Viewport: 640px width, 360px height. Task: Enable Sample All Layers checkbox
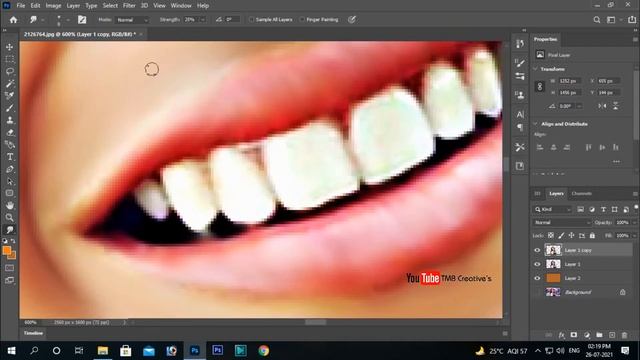pyautogui.click(x=251, y=20)
